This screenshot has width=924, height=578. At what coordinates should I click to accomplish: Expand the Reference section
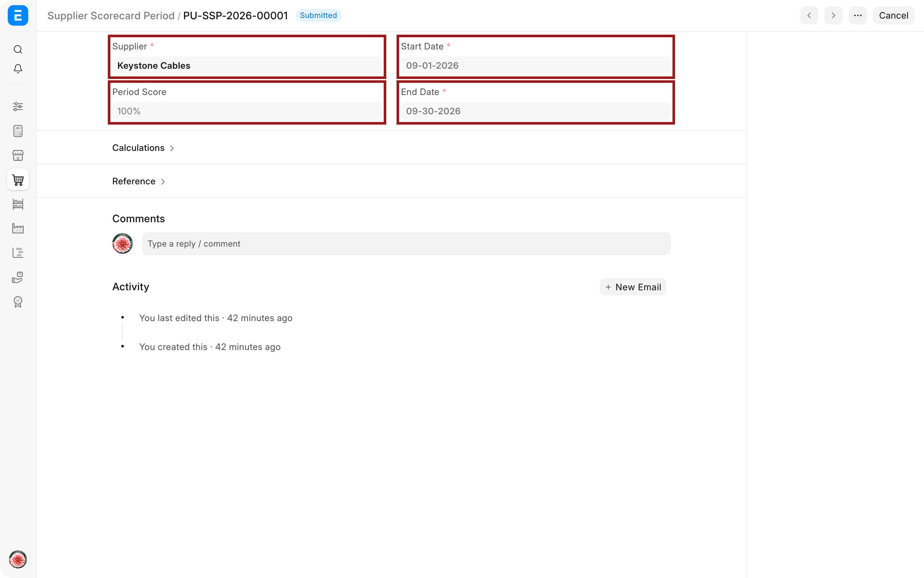click(139, 181)
